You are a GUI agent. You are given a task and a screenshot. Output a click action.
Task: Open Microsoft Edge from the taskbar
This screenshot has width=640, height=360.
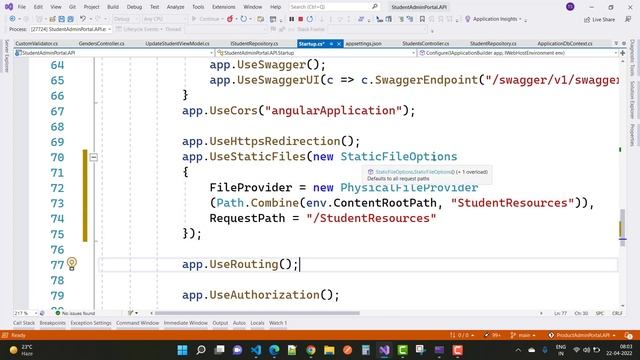pyautogui.click(x=274, y=350)
